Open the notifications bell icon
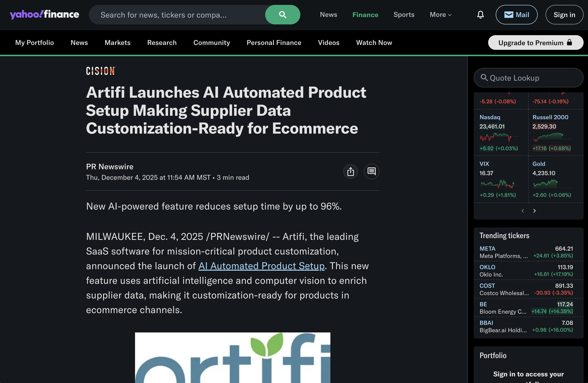This screenshot has height=383, width=588. coord(480,15)
